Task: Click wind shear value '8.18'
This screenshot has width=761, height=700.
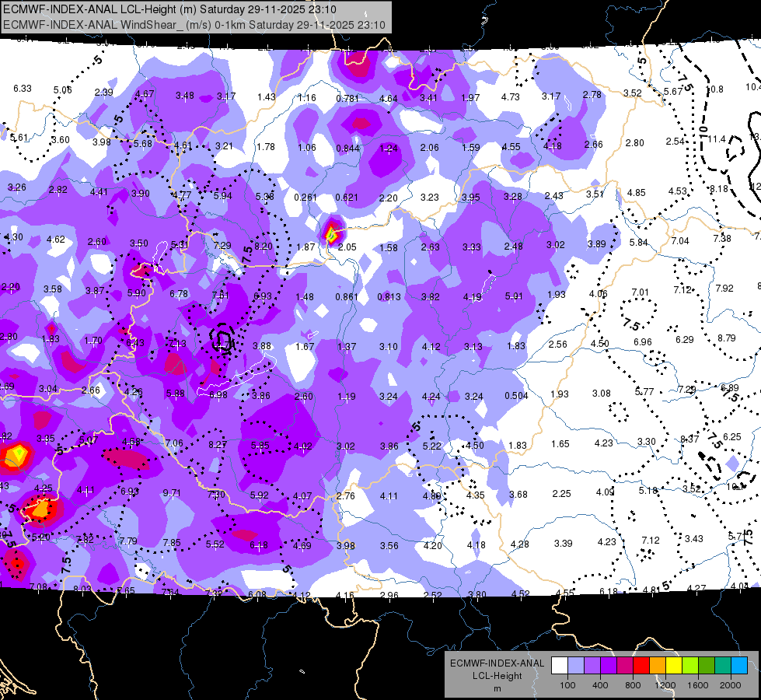Action: pyautogui.click(x=719, y=188)
